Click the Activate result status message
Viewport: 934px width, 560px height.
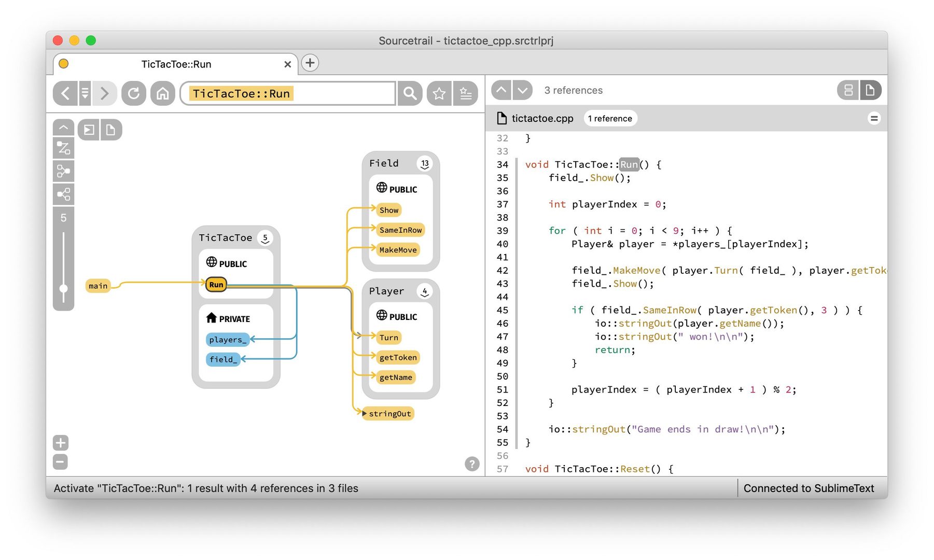206,488
